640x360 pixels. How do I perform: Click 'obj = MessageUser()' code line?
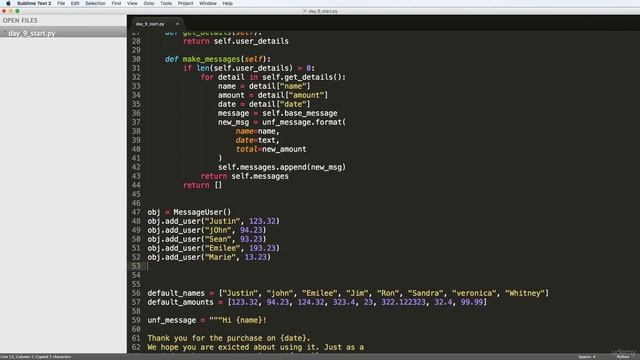pyautogui.click(x=189, y=212)
